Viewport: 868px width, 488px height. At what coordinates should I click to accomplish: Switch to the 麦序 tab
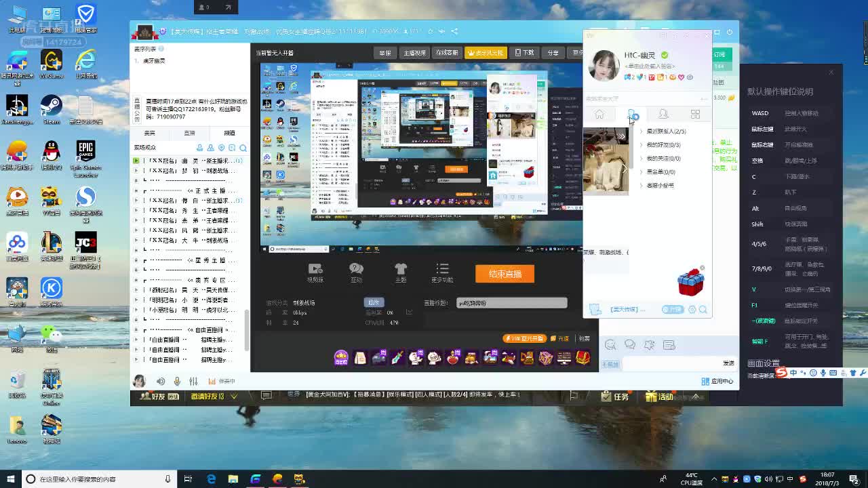pos(150,133)
